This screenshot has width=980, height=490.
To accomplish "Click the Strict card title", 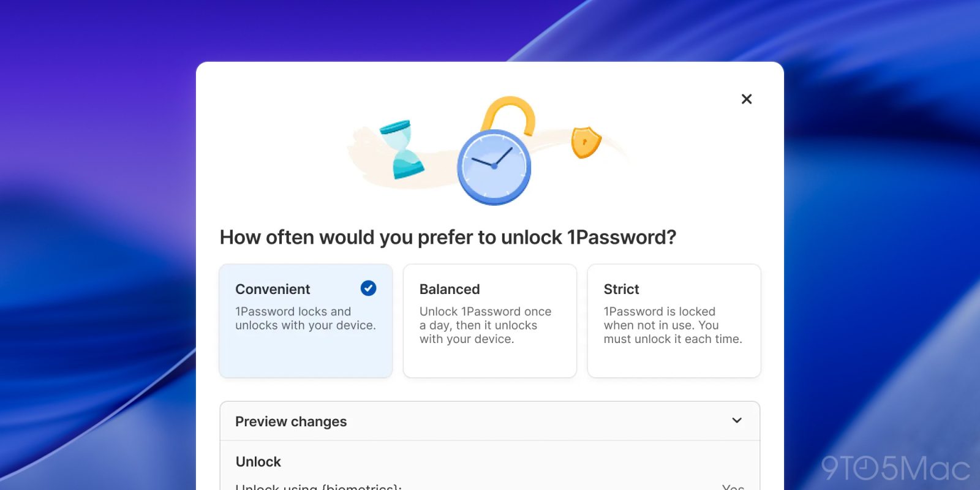I will [x=621, y=289].
